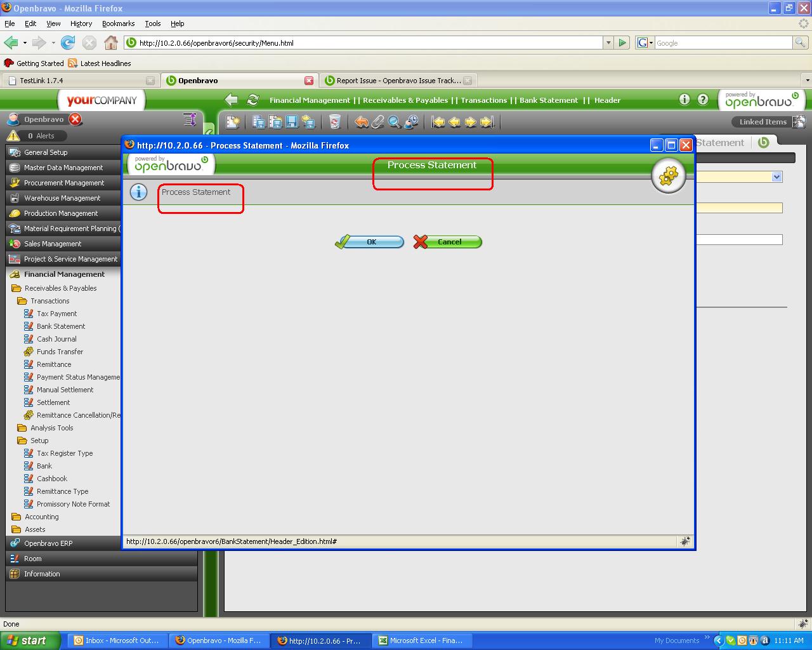Click the Delete record trash icon
Viewport: 812px width, 650px height.
click(334, 122)
